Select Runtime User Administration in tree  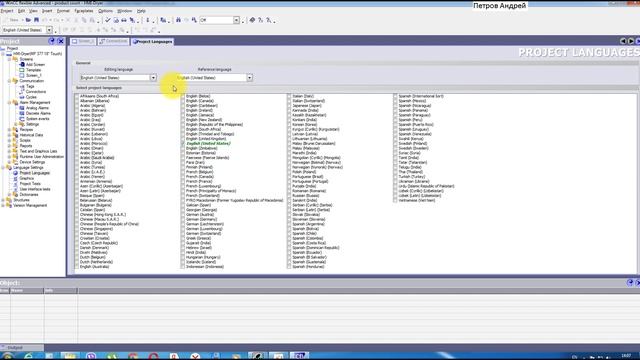[x=42, y=157]
